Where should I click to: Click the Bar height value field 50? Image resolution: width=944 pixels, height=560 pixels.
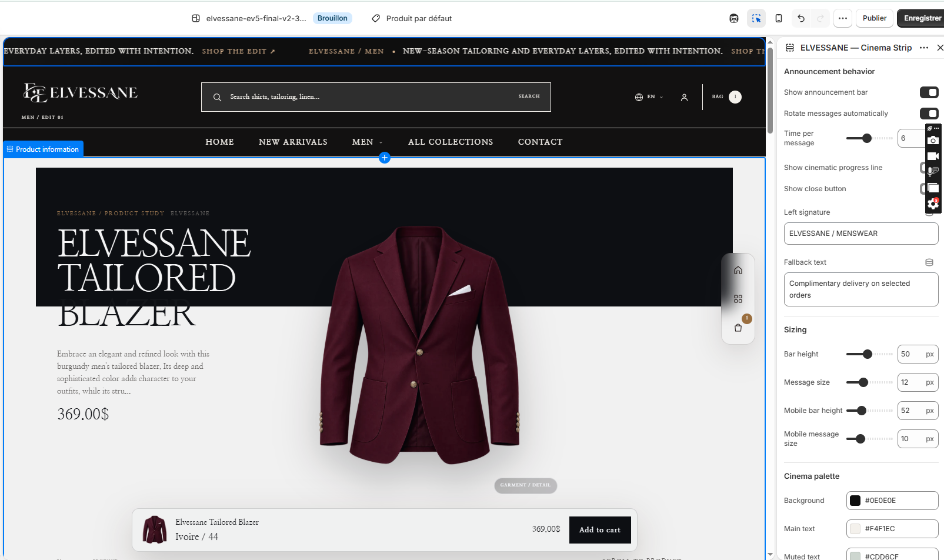click(918, 354)
